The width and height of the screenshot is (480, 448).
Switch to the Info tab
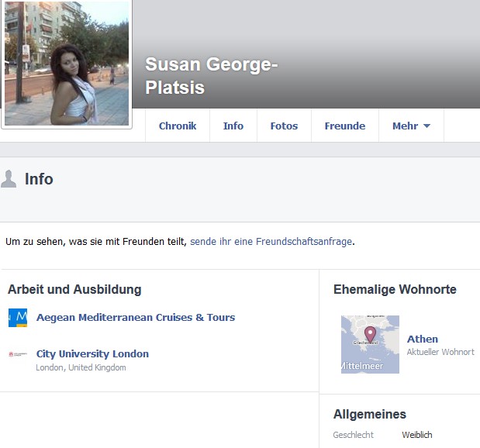(233, 126)
